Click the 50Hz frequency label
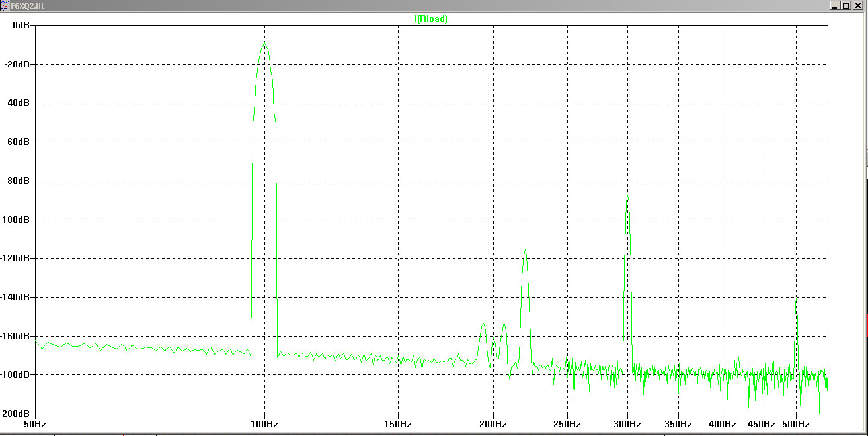 (x=34, y=424)
